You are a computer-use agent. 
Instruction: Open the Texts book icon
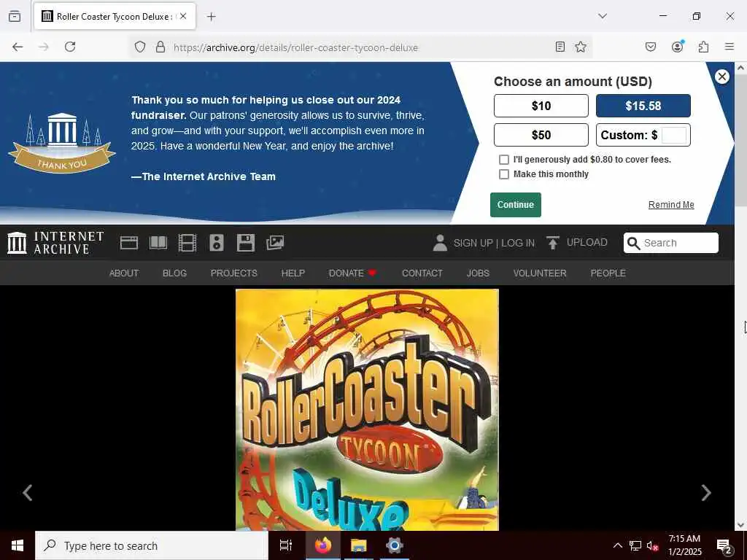tap(158, 243)
